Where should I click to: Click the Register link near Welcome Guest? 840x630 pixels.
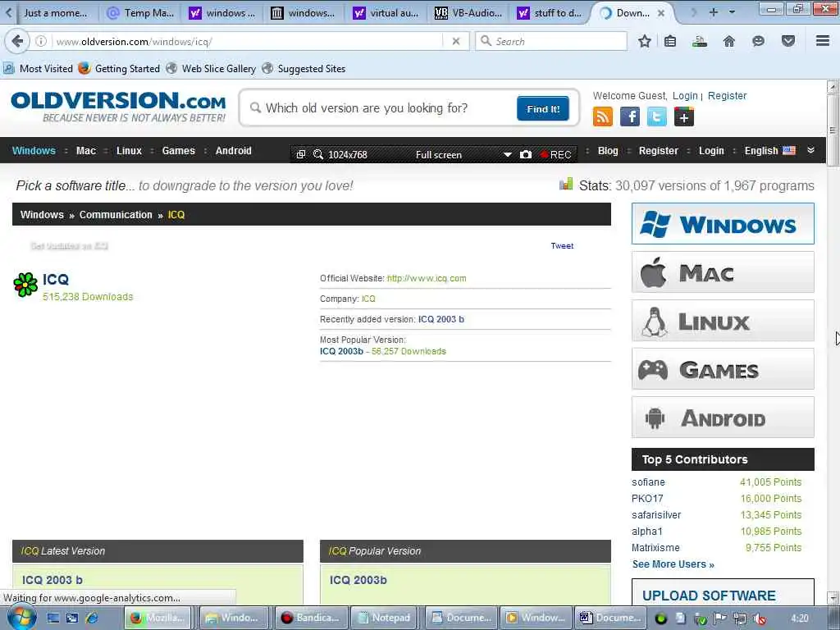click(727, 95)
